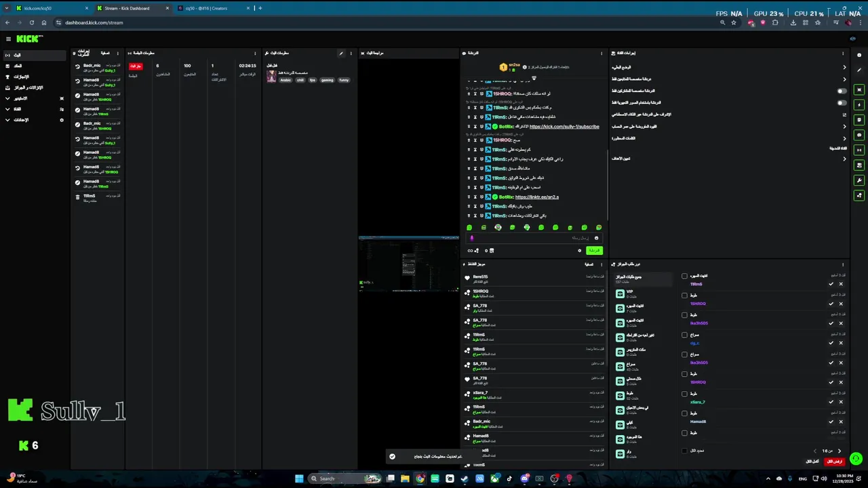
Task: Open the session info panel three-dot menu
Action: tap(256, 53)
